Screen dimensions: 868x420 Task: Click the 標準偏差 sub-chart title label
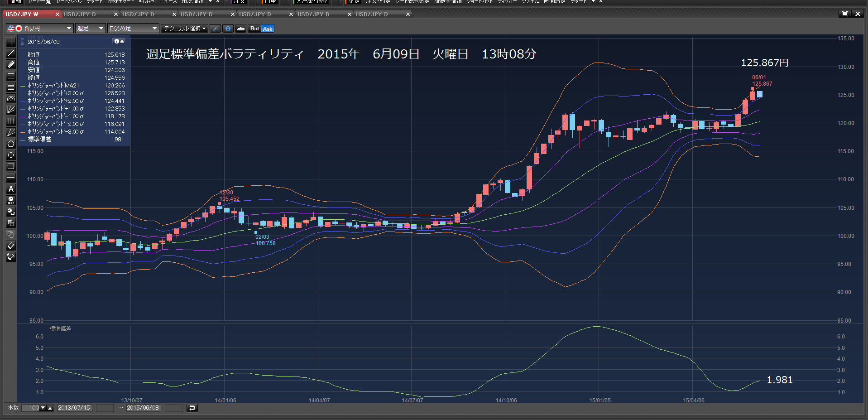coord(60,329)
